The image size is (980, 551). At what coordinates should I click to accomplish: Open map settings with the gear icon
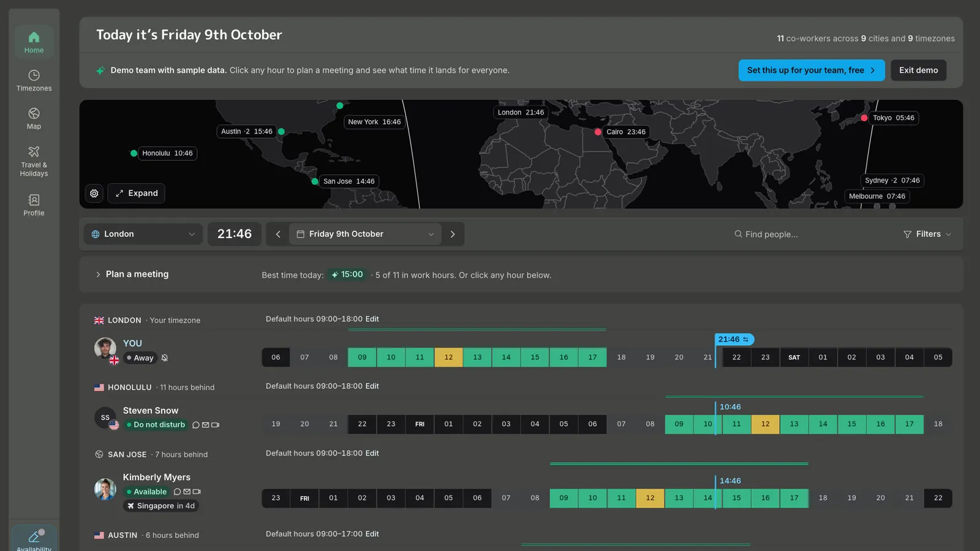94,193
